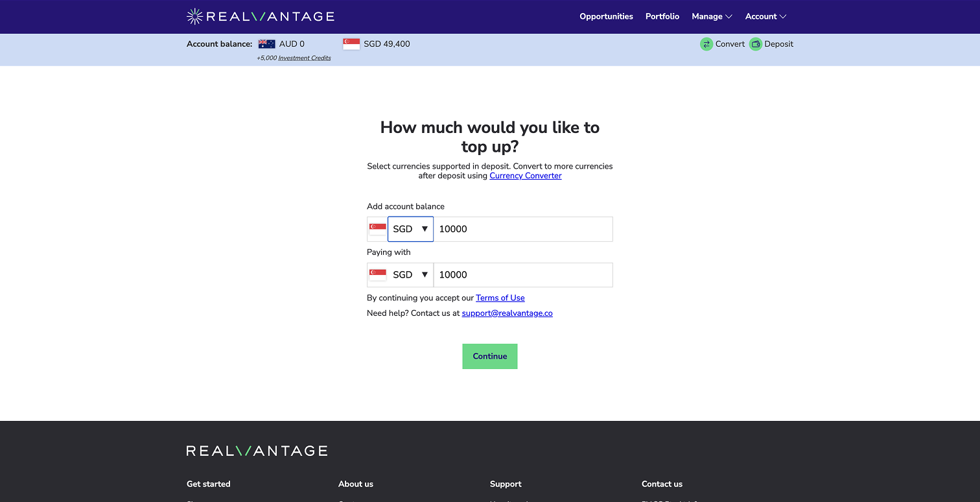Viewport: 980px width, 502px height.
Task: Click the RealVantage logo in header
Action: [x=261, y=16]
